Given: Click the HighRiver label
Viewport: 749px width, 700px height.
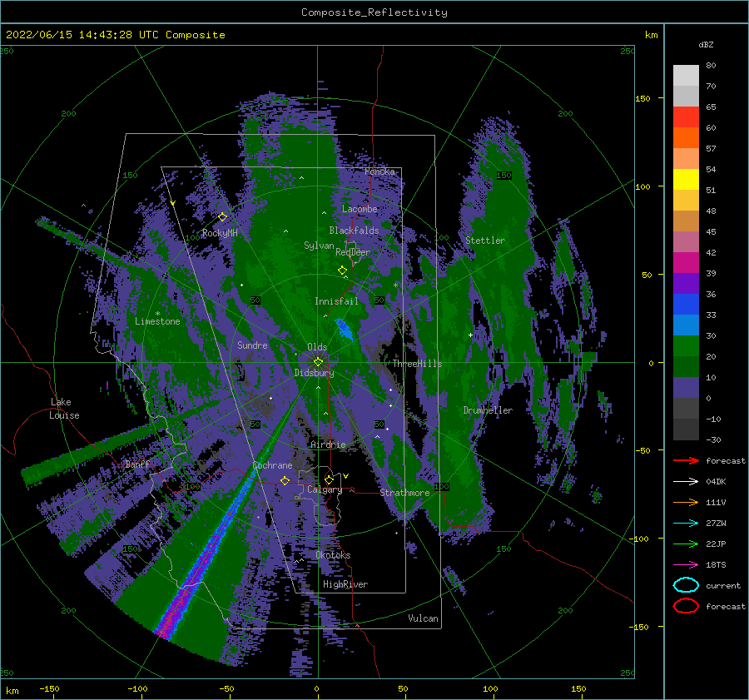Looking at the screenshot, I should pos(345,584).
